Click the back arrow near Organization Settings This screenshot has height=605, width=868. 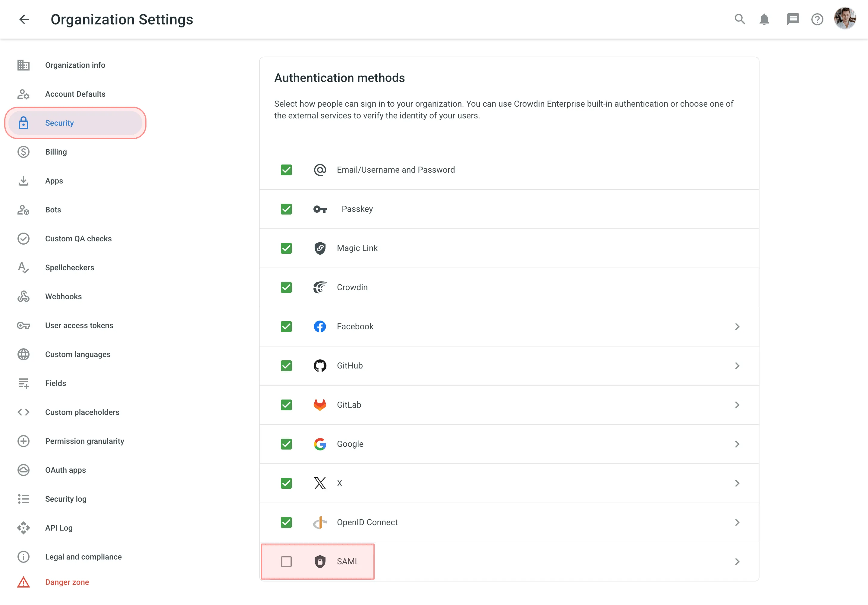[24, 19]
